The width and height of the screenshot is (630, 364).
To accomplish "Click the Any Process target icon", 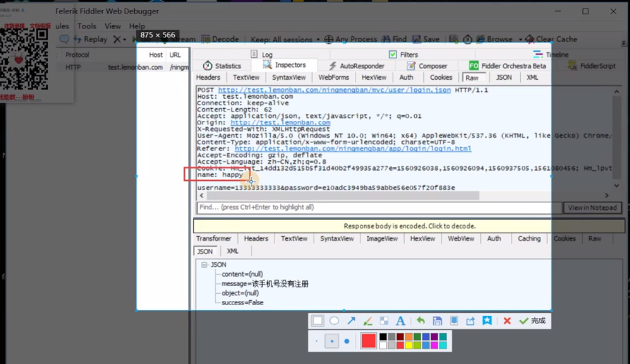I will pyautogui.click(x=328, y=40).
